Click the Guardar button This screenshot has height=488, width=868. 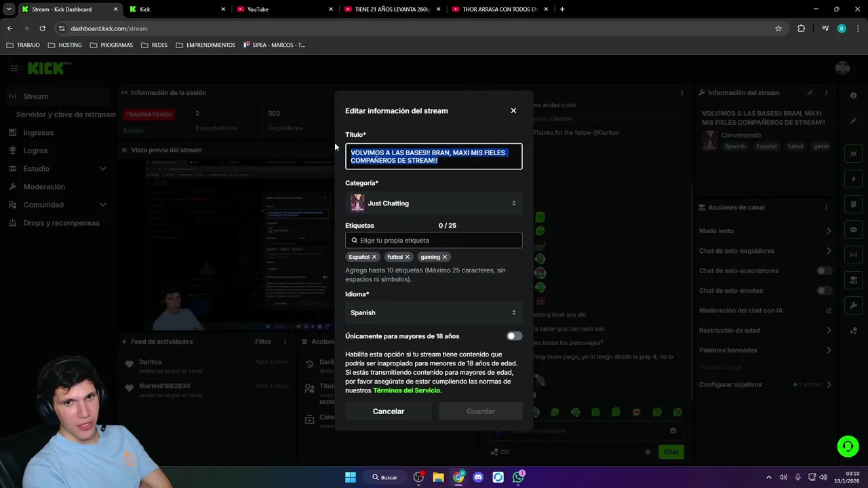point(481,411)
